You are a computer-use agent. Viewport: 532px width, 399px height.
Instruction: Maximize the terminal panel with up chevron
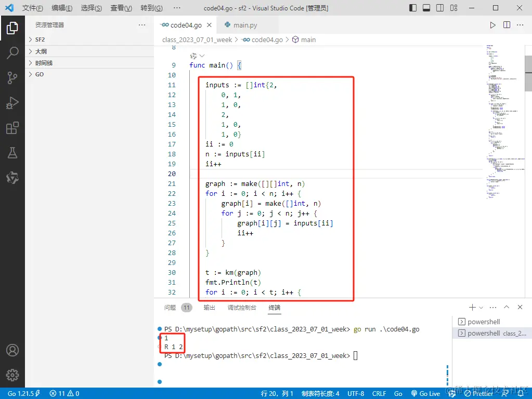pos(507,307)
